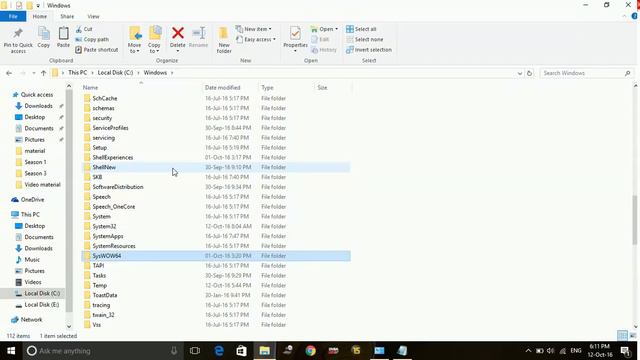Click the file list vertical scrollbar

pyautogui.click(x=635, y=220)
